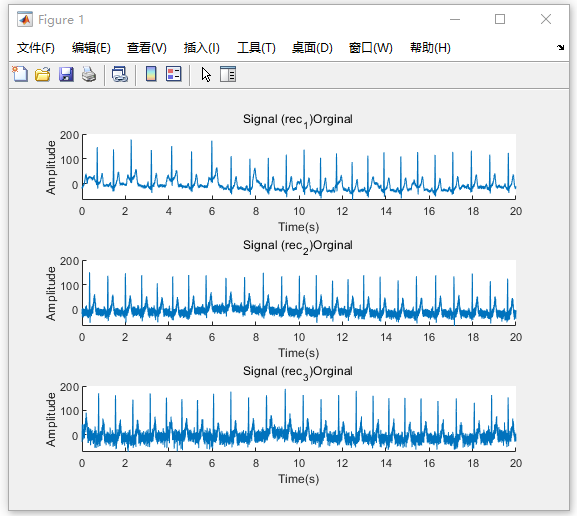Open the 查看(V) menu
This screenshot has width=577, height=516.
click(x=146, y=48)
